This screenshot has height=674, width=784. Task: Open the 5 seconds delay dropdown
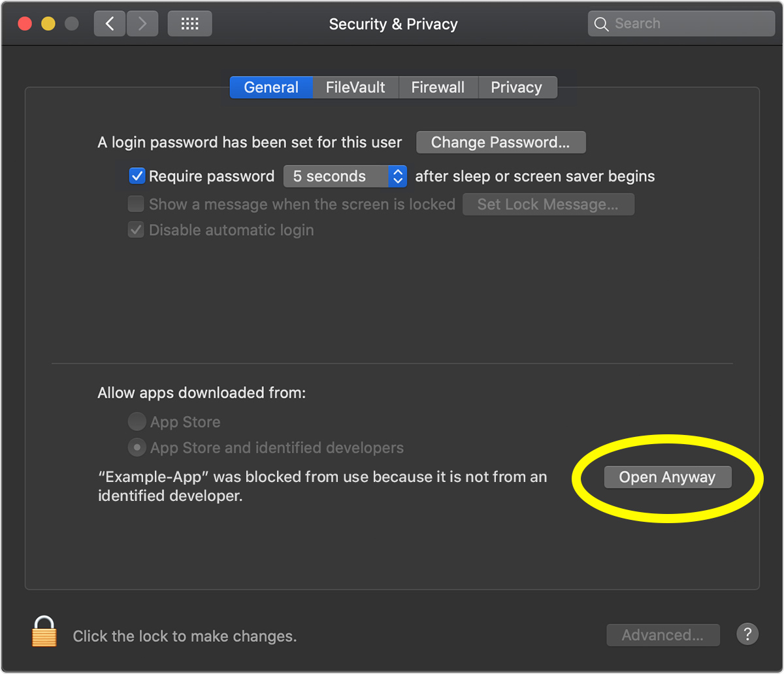coord(345,176)
